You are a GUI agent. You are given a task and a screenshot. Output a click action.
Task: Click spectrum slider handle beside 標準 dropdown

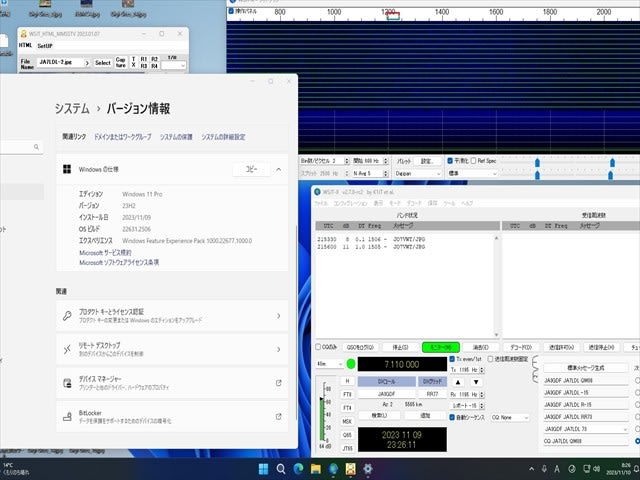pos(537,175)
